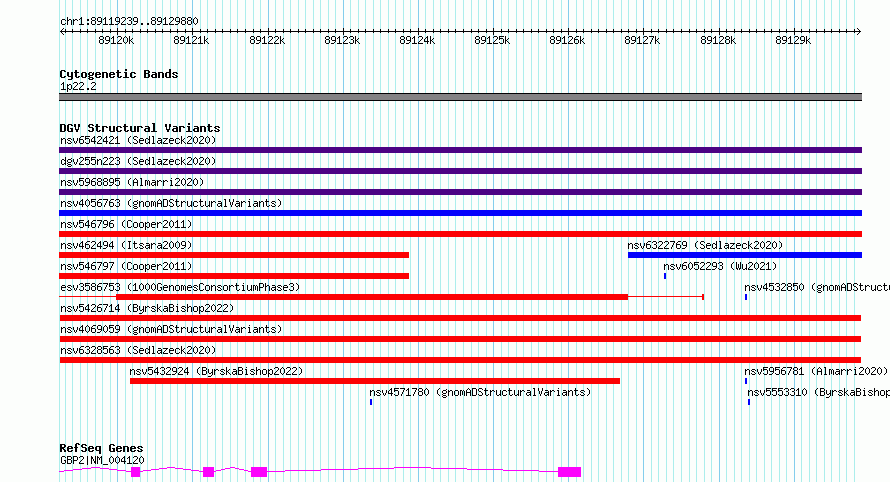890x482 pixels.
Task: Click the 89129k ruler position
Action: pos(793,40)
